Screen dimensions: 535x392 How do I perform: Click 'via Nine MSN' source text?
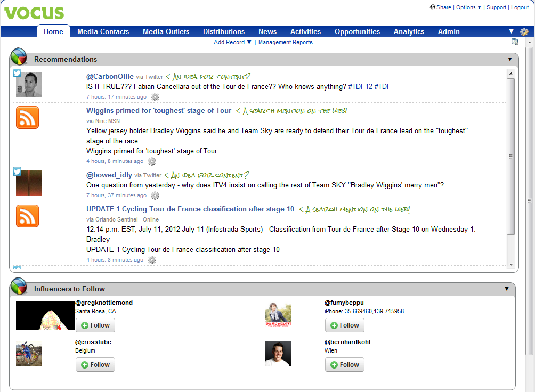(x=103, y=121)
